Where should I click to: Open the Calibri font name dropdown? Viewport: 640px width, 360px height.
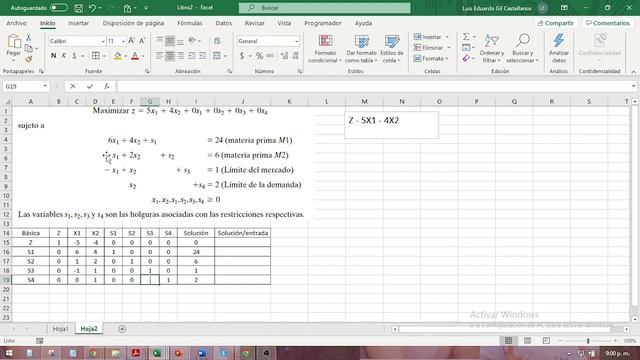point(103,41)
